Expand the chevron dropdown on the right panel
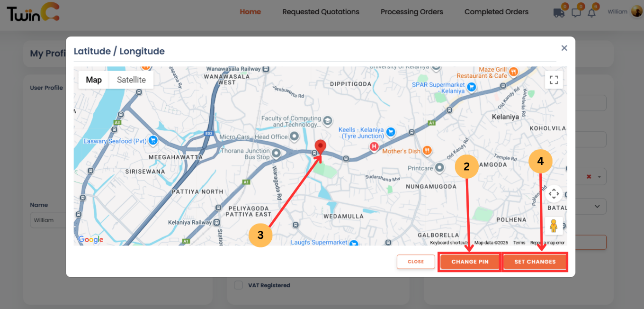 tap(598, 206)
